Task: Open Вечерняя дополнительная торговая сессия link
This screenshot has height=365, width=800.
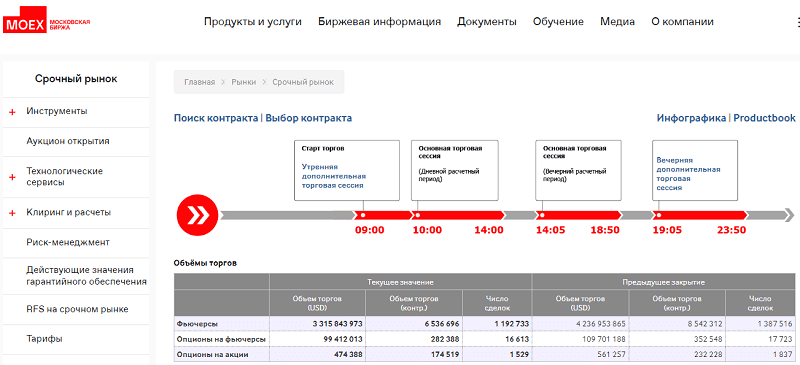Action: click(688, 174)
